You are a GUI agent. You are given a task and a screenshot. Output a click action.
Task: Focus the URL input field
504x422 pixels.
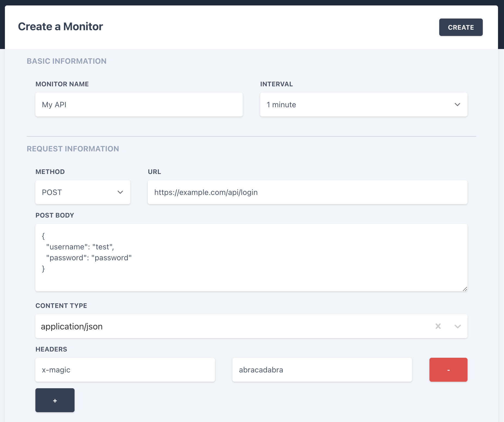308,192
